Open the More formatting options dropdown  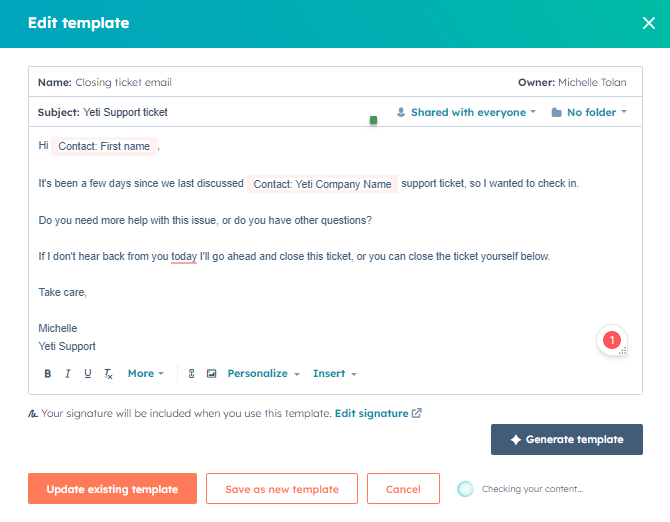[145, 374]
